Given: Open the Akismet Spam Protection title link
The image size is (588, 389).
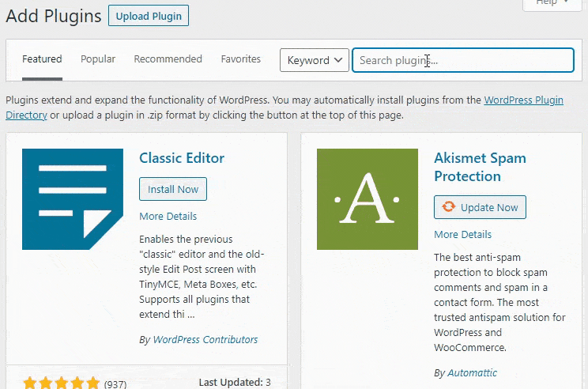Looking at the screenshot, I should coord(480,167).
